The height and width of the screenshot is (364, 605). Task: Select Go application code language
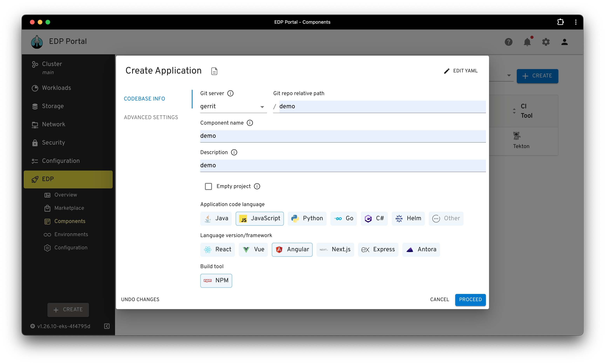[343, 218]
